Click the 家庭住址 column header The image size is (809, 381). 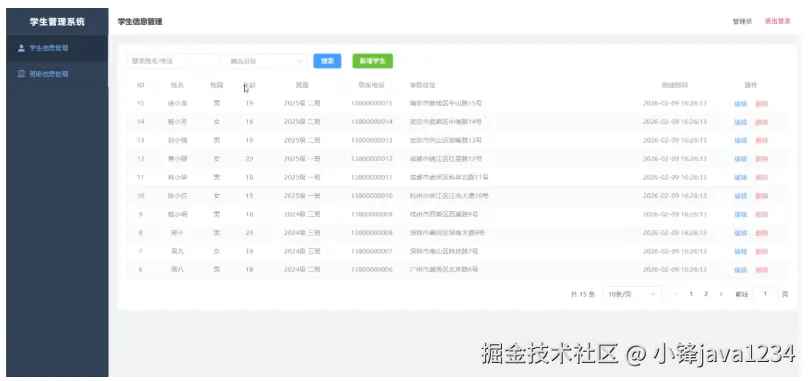[x=423, y=85]
